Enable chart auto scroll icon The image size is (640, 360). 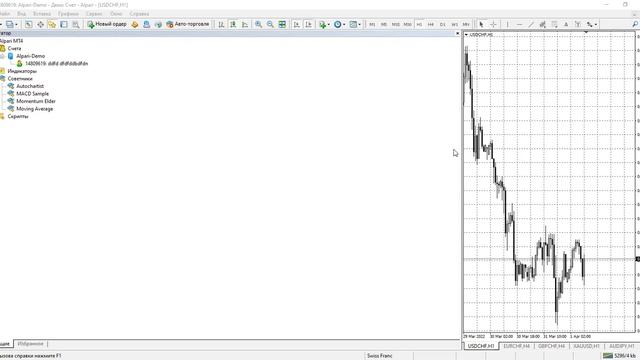[297, 24]
